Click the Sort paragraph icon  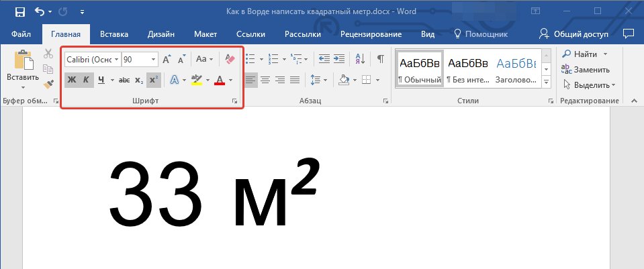(x=359, y=59)
